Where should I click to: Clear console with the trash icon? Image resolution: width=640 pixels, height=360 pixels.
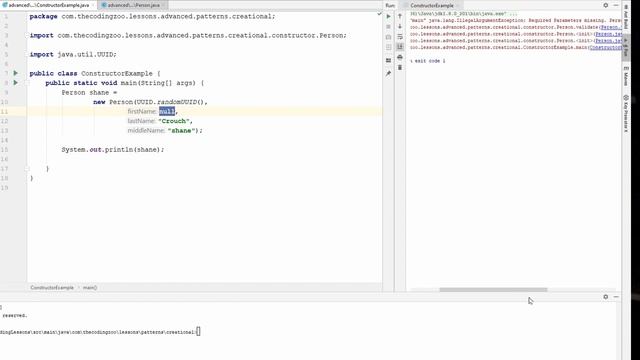[400, 67]
